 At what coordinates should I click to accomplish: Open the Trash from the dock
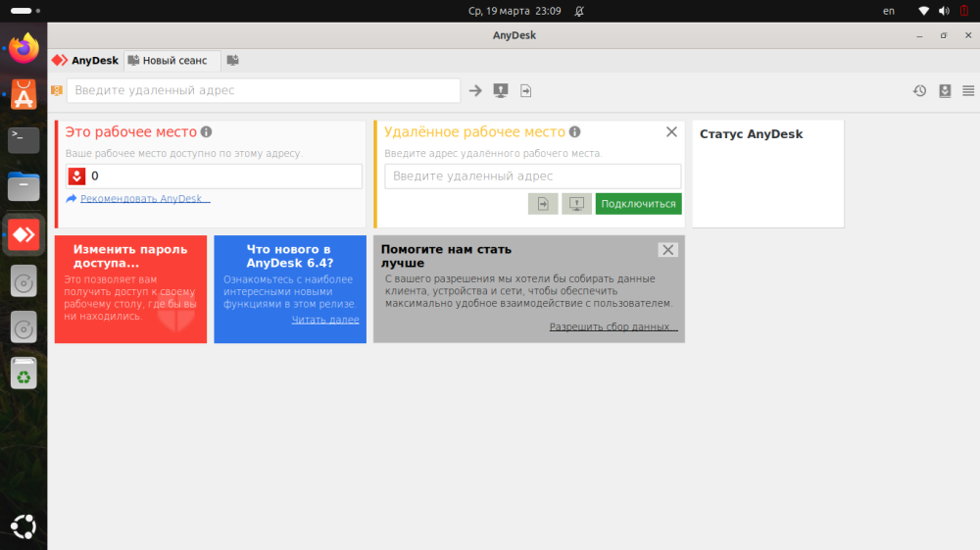coord(24,374)
